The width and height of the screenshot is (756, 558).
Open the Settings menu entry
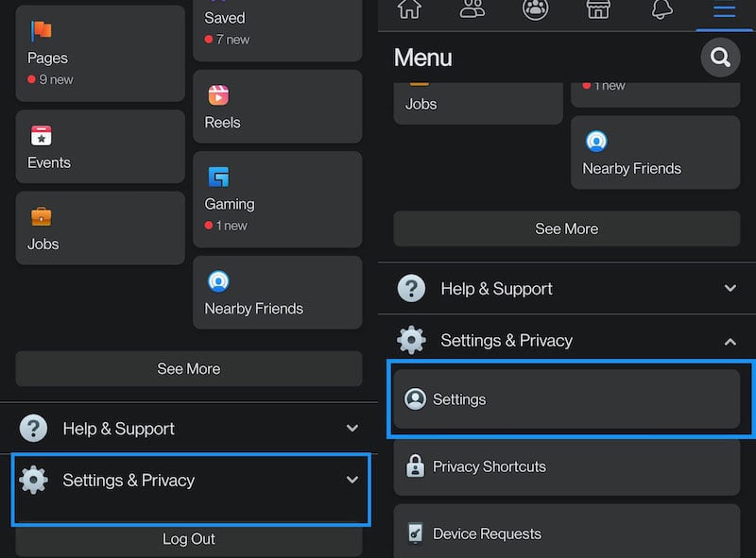pos(567,399)
